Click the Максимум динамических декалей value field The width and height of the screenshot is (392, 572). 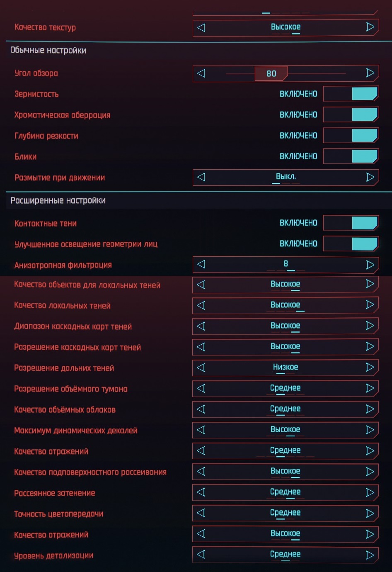point(285,430)
